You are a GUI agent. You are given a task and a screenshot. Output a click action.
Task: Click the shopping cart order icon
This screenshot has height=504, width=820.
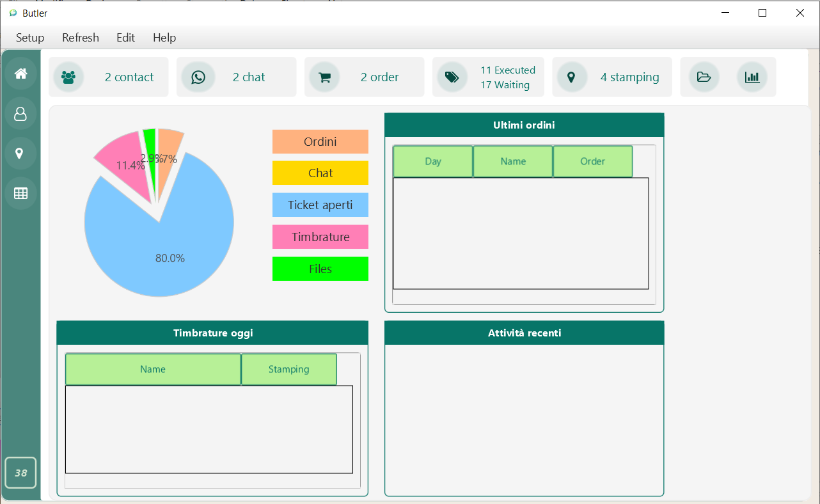tap(324, 77)
